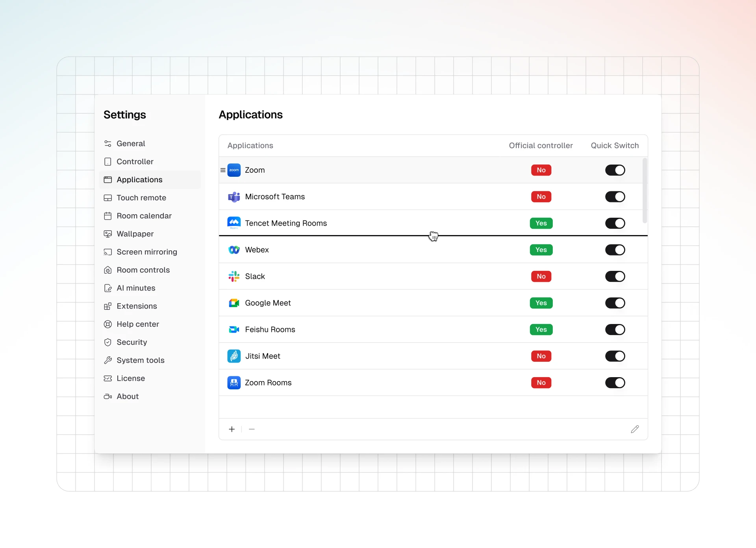The image size is (756, 548).
Task: Turn off Quick Switch for Feishu Rooms
Action: point(615,330)
